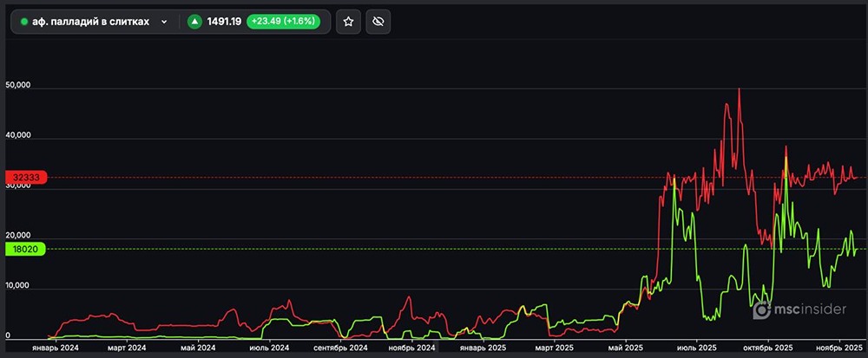Click the 1491.19 price value
Viewport: 868px width, 358px height.
click(224, 22)
